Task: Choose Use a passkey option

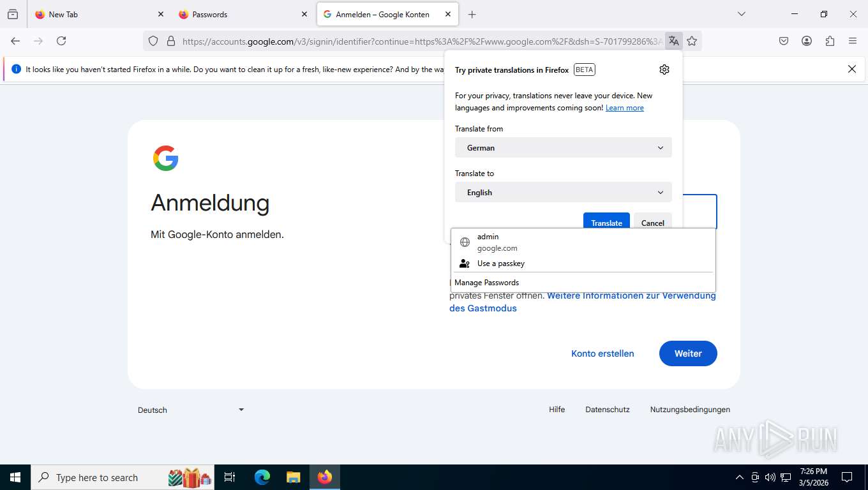Action: pyautogui.click(x=583, y=263)
